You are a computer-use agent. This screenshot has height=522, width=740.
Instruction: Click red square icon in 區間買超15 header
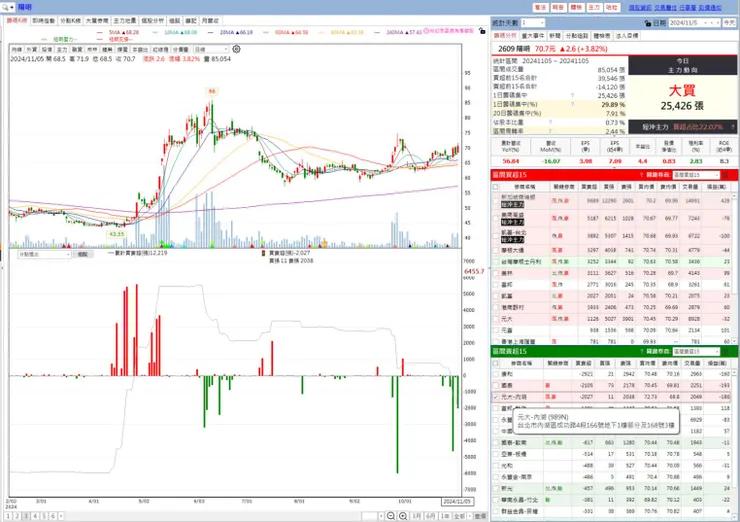pos(725,175)
